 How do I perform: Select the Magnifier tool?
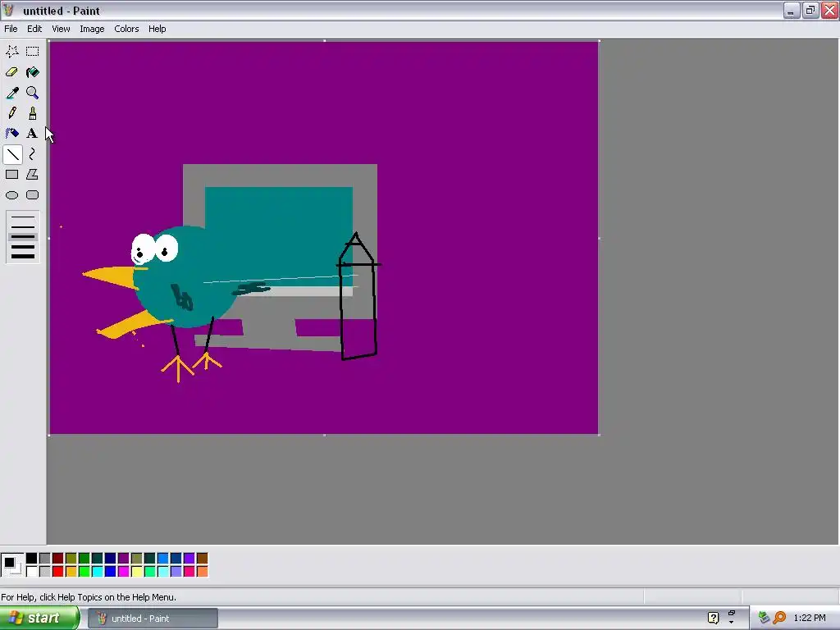[x=33, y=93]
